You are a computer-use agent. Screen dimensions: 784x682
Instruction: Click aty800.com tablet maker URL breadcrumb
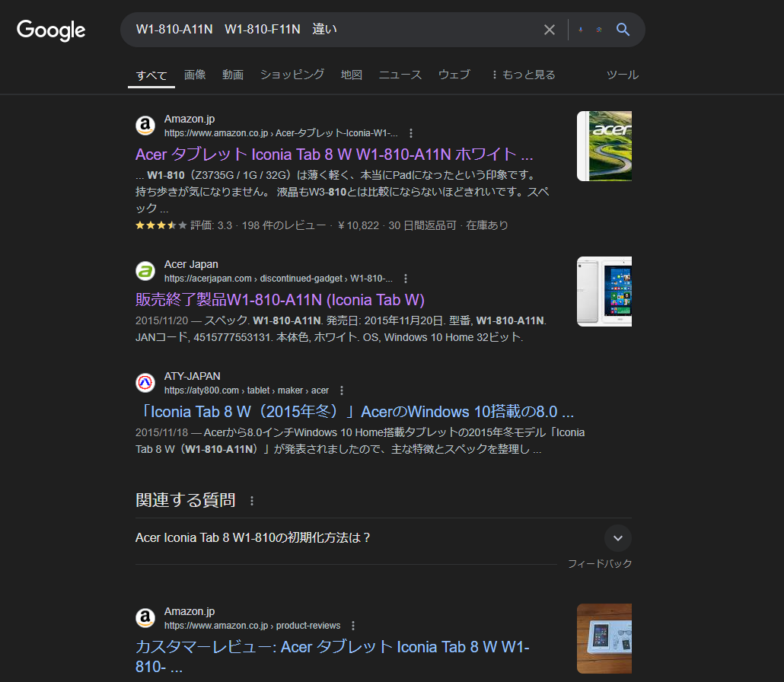click(247, 390)
